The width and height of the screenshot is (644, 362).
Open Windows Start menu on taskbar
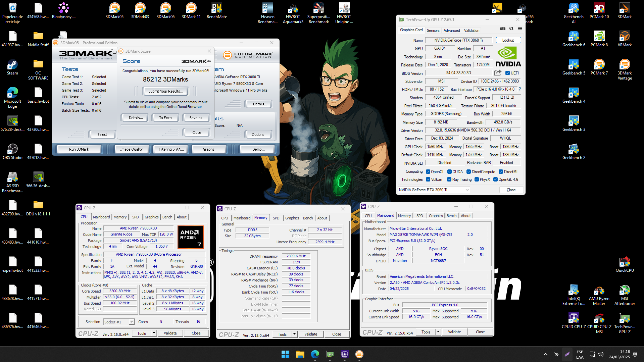pos(285,354)
